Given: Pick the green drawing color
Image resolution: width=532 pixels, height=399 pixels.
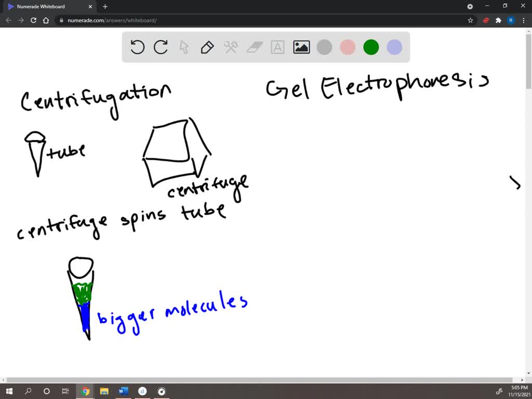Looking at the screenshot, I should pyautogui.click(x=371, y=47).
